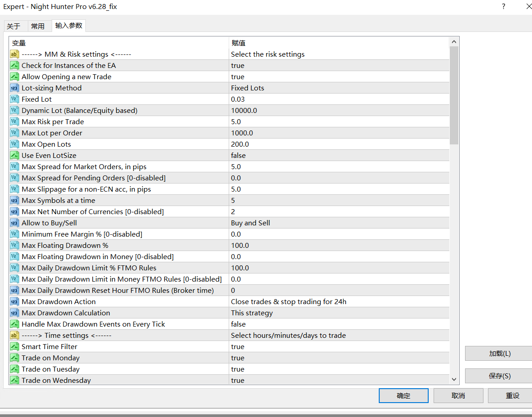Click the bool icon beside Check for Instances of the EA
This screenshot has width=532, height=417.
(x=14, y=65)
